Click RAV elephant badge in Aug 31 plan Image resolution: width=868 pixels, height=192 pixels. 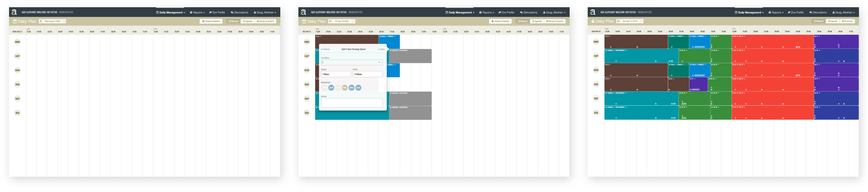(17, 98)
